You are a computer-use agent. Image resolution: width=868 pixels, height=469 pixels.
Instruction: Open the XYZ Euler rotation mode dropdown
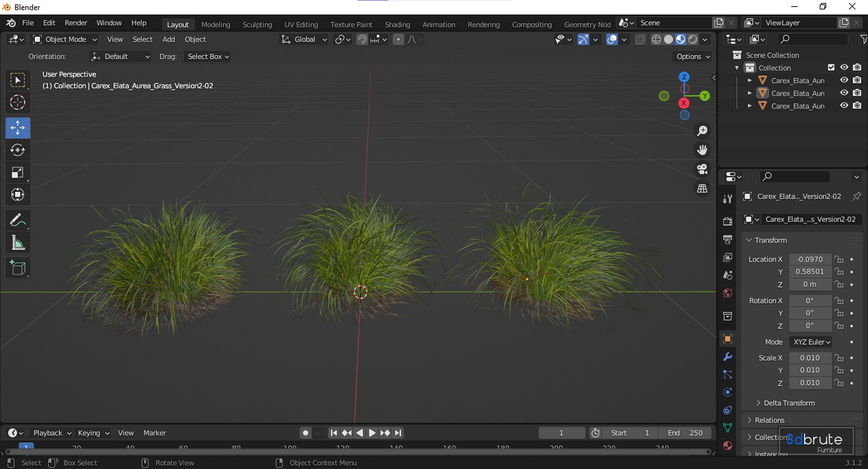coord(811,342)
